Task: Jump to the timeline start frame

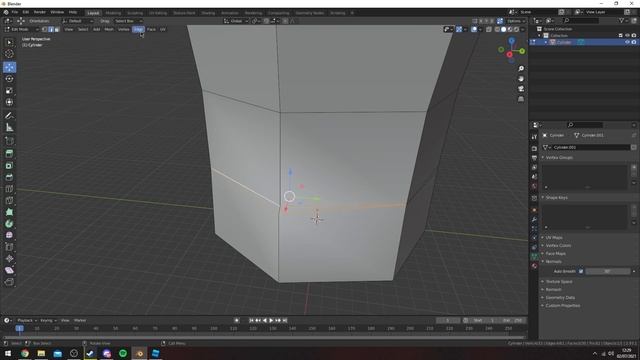Action: coord(251,320)
